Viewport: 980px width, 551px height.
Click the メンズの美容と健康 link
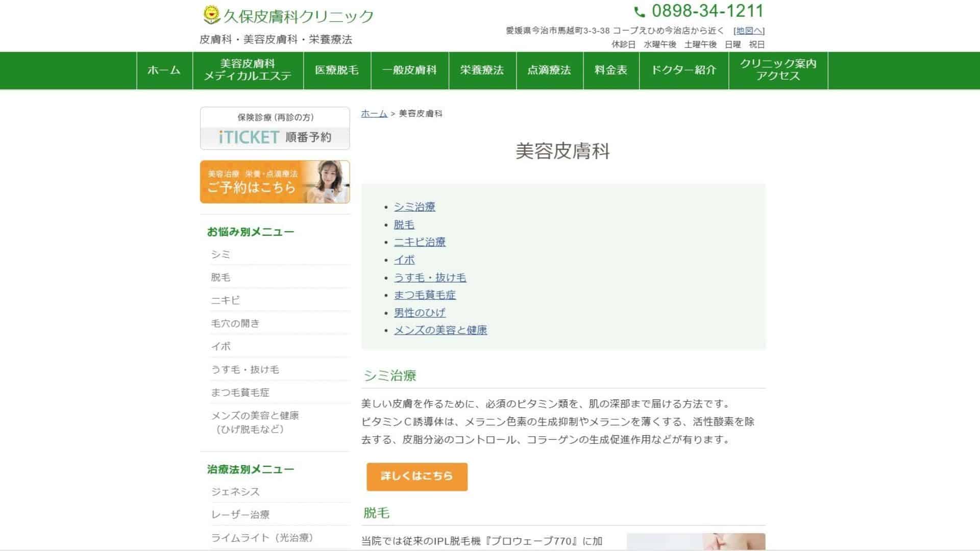pyautogui.click(x=440, y=330)
